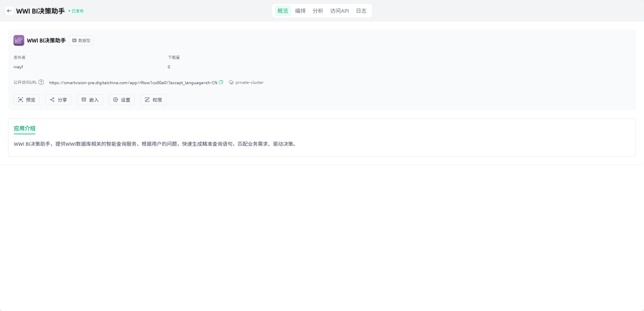This screenshot has width=644, height=311.
Task: Open the 分析 tab
Action: (x=318, y=11)
